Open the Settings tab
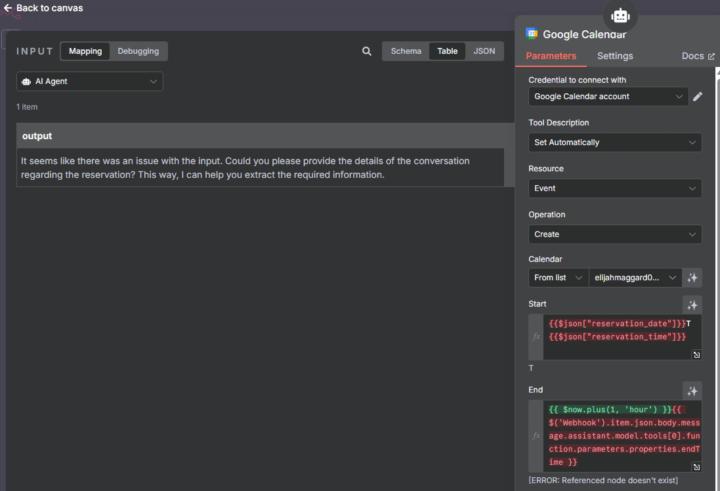Image resolution: width=720 pixels, height=491 pixels. (x=615, y=56)
